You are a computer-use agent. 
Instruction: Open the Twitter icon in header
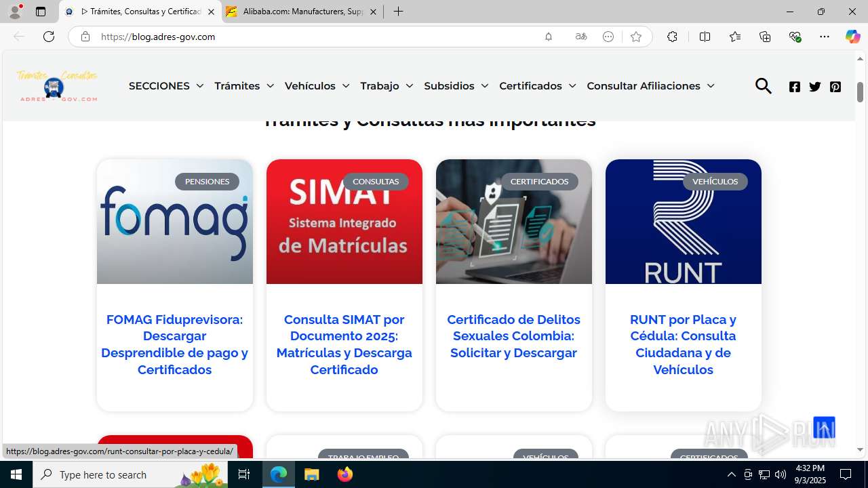point(815,87)
